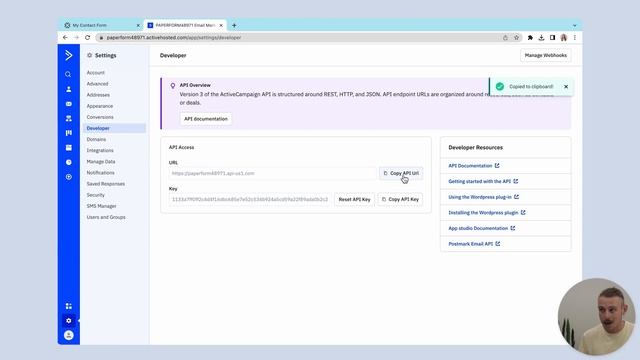Open Manage Data settings
The width and height of the screenshot is (640, 360).
101,162
